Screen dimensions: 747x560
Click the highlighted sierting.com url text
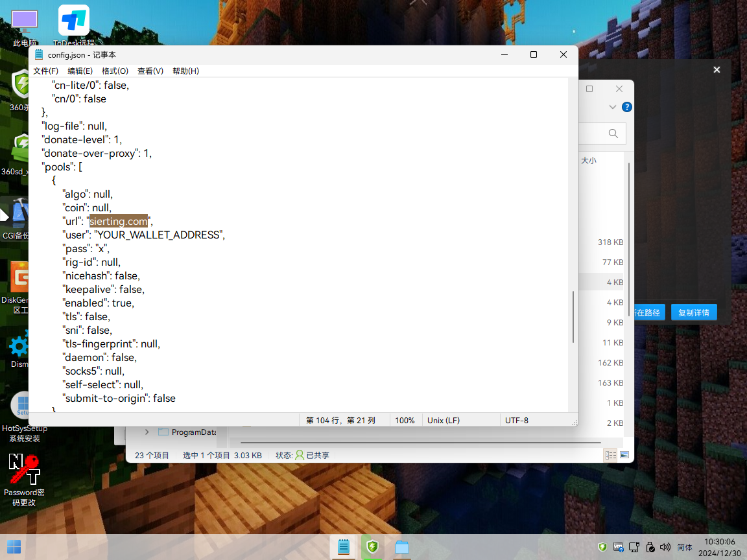click(x=119, y=222)
